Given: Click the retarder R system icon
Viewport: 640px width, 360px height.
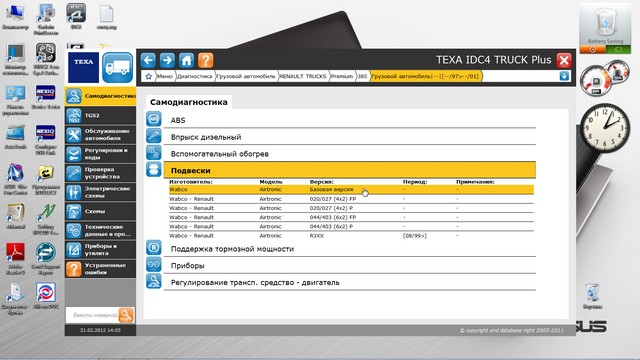Looking at the screenshot, I should pos(153,248).
